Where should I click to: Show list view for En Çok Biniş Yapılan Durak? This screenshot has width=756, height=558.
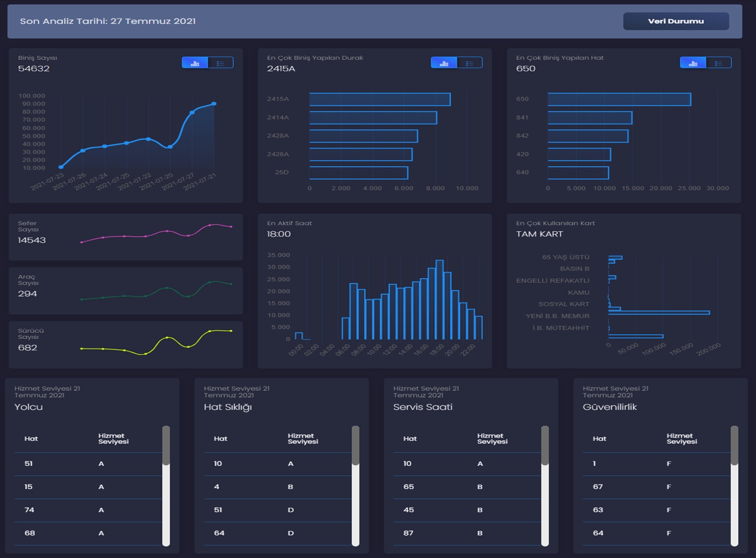click(469, 63)
